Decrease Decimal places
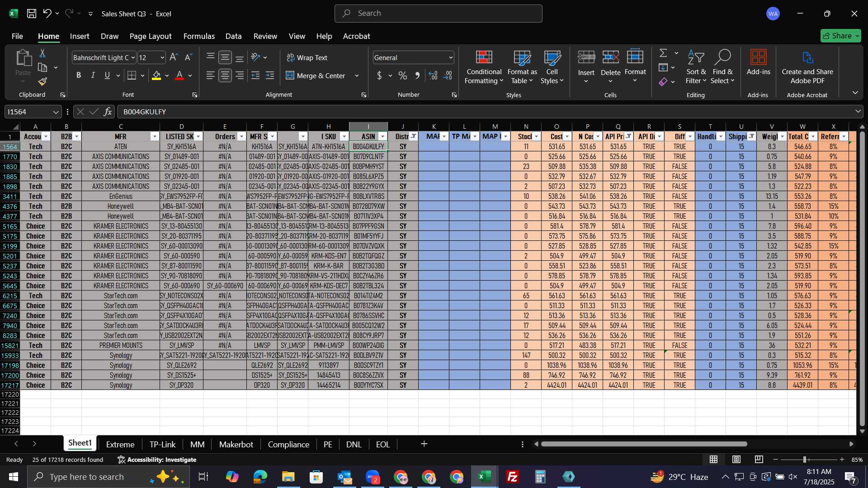 point(448,75)
